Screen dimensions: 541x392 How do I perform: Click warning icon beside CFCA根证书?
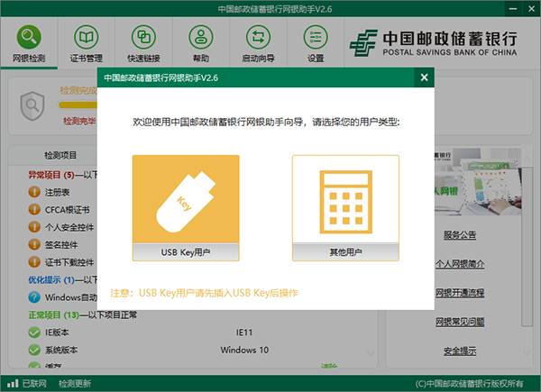(x=34, y=209)
